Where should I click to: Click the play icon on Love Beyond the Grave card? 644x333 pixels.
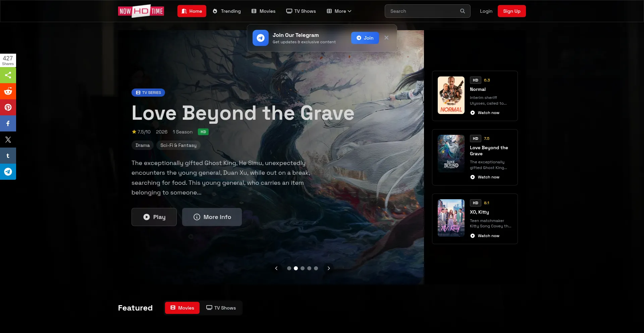[473, 177]
